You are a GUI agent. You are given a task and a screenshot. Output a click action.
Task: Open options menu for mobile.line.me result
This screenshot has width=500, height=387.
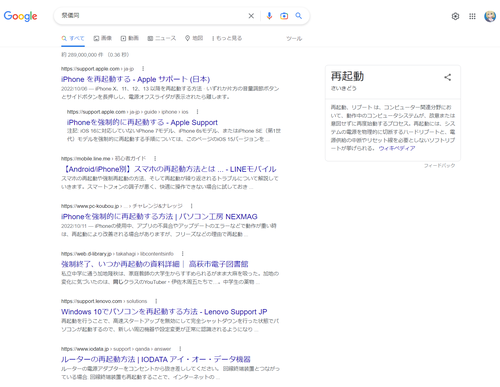(x=155, y=158)
